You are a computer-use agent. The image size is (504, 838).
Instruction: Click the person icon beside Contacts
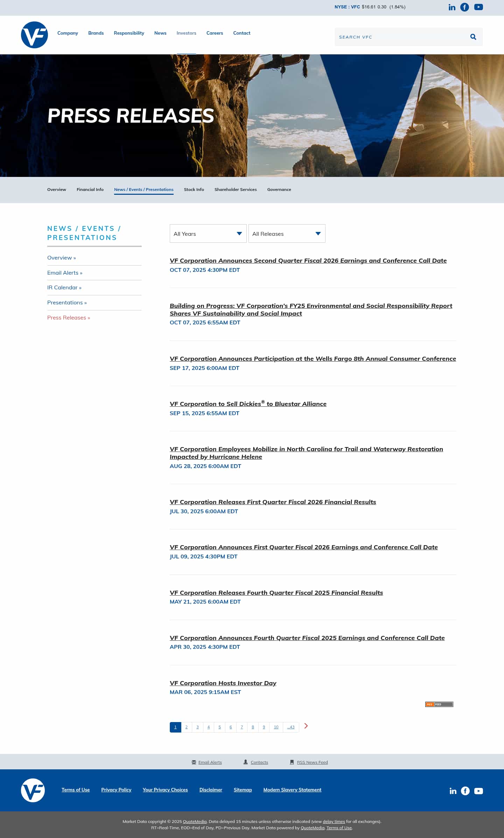coord(246,762)
